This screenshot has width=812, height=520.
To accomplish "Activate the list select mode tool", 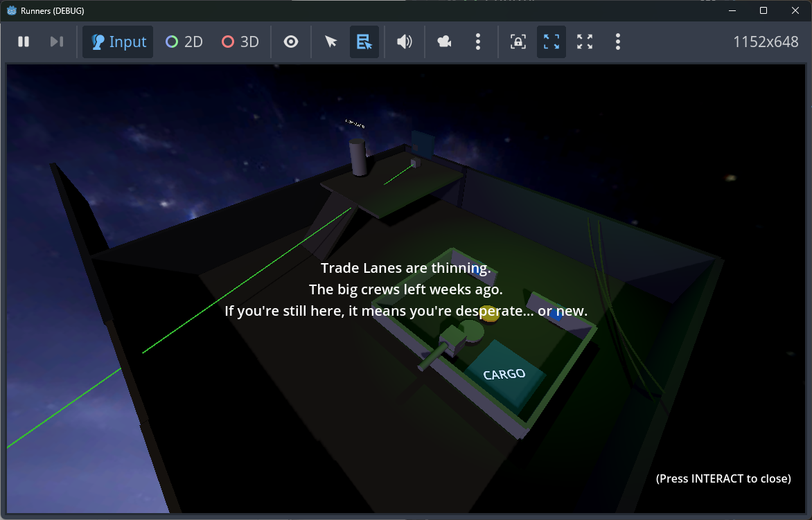I will point(364,42).
